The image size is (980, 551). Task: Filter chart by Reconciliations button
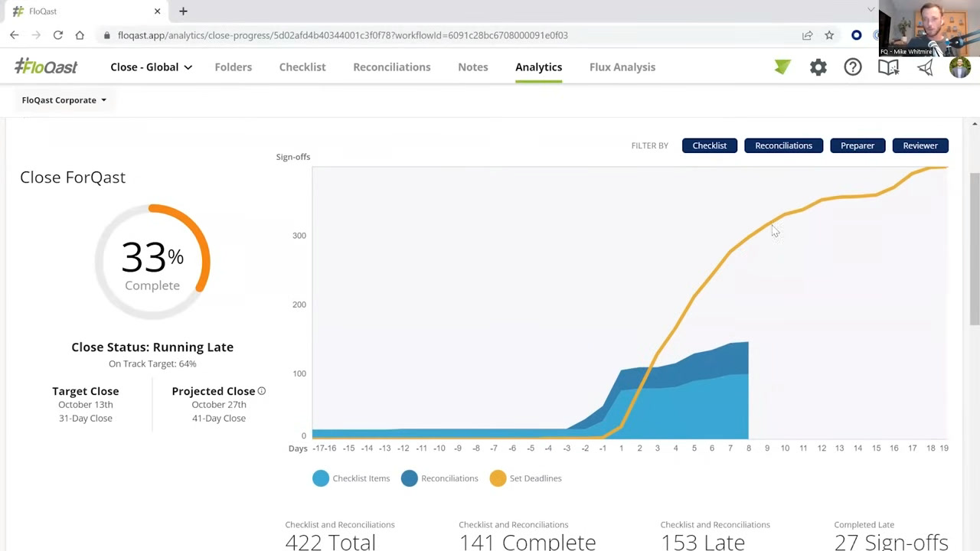(783, 145)
